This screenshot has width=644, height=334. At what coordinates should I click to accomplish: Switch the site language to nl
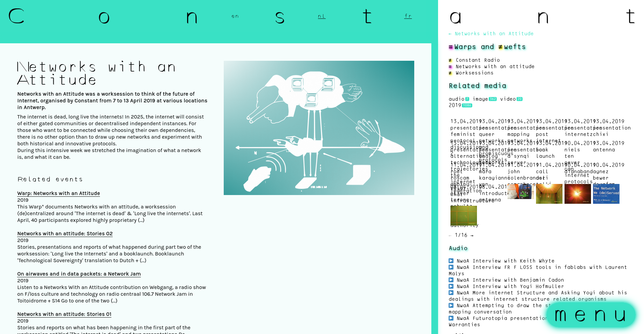point(321,16)
